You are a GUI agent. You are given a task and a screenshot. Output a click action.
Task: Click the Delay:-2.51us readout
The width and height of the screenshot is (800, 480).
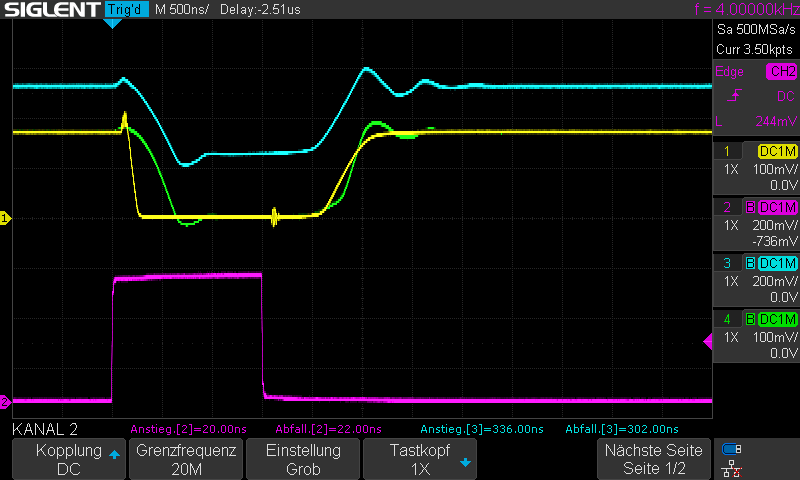(x=260, y=9)
